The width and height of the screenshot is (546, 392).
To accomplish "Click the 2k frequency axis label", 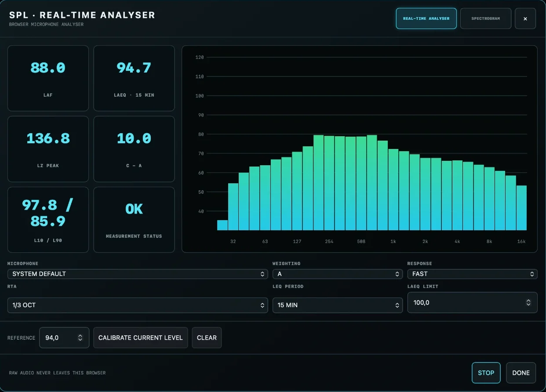I will [425, 242].
